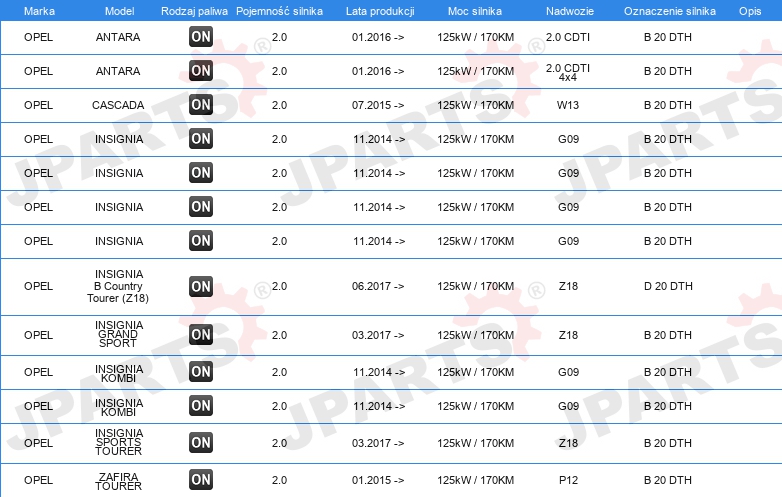Click the INSIGNIA GRAND SPORT model cell
Viewport: 782px width, 497px height.
coord(119,334)
